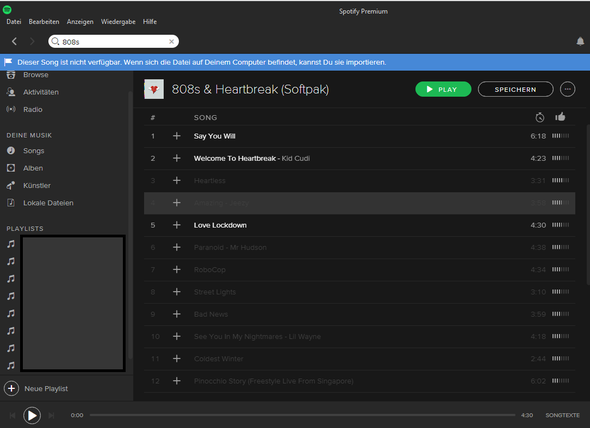Open Browse in the sidebar

click(x=36, y=75)
